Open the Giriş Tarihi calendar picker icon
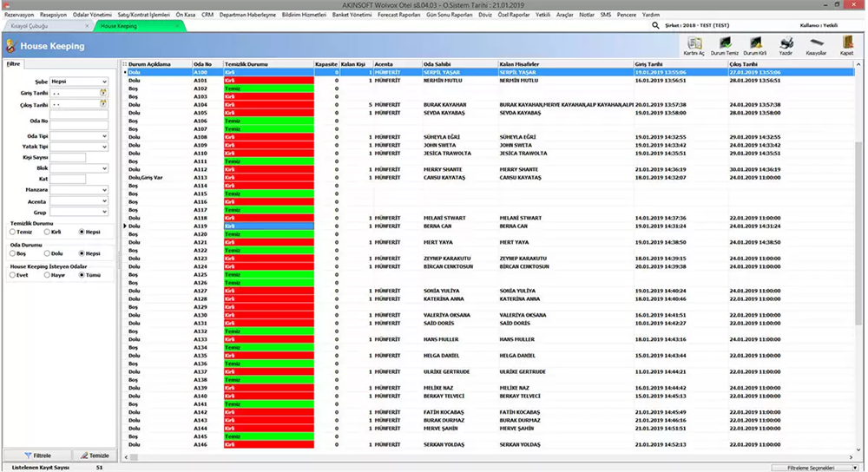This screenshot has width=868, height=472. coord(103,92)
